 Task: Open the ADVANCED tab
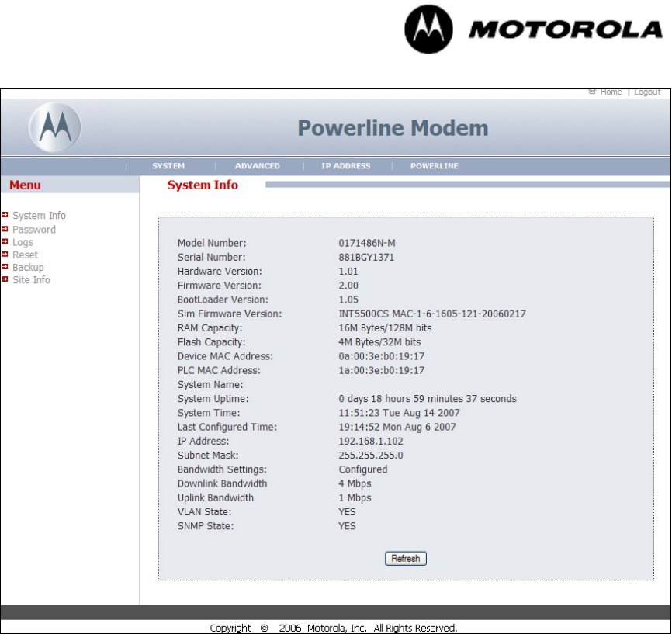coord(257,166)
